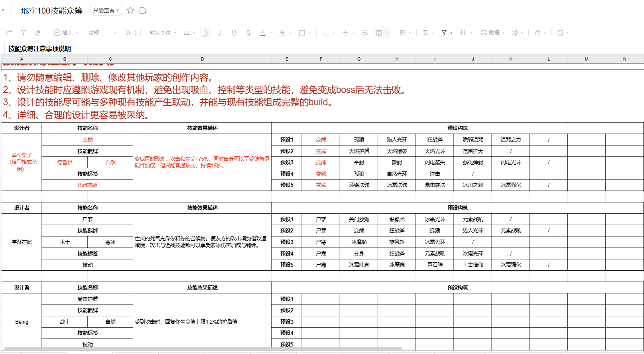Open the 默认字体 font dropdown
644x354 pixels.
pos(163,33)
